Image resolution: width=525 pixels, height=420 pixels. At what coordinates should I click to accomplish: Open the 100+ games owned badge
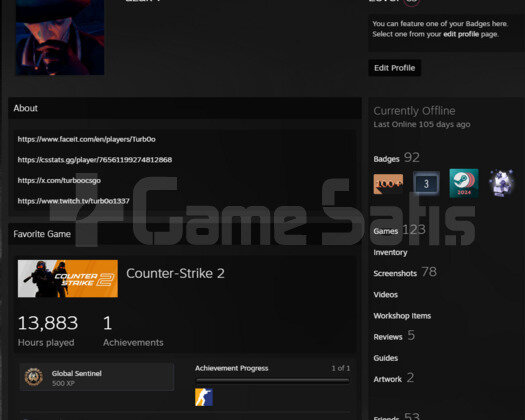pos(388,184)
